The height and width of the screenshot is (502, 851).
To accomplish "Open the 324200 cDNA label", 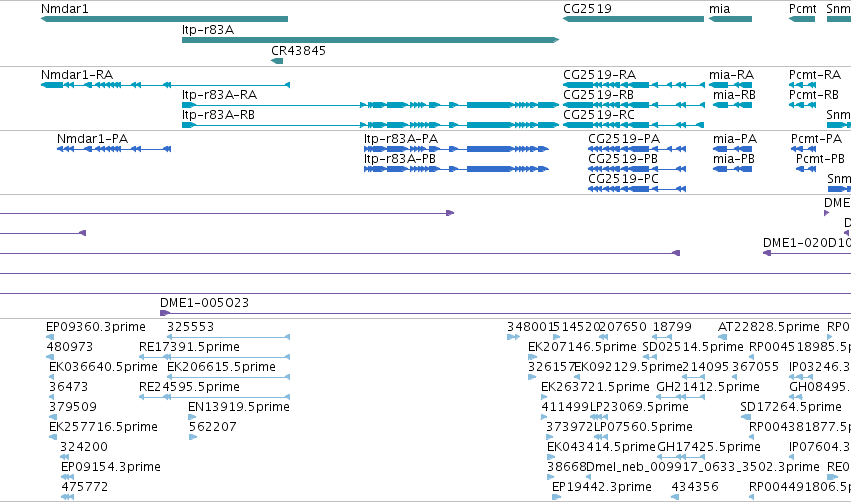I will point(84,447).
